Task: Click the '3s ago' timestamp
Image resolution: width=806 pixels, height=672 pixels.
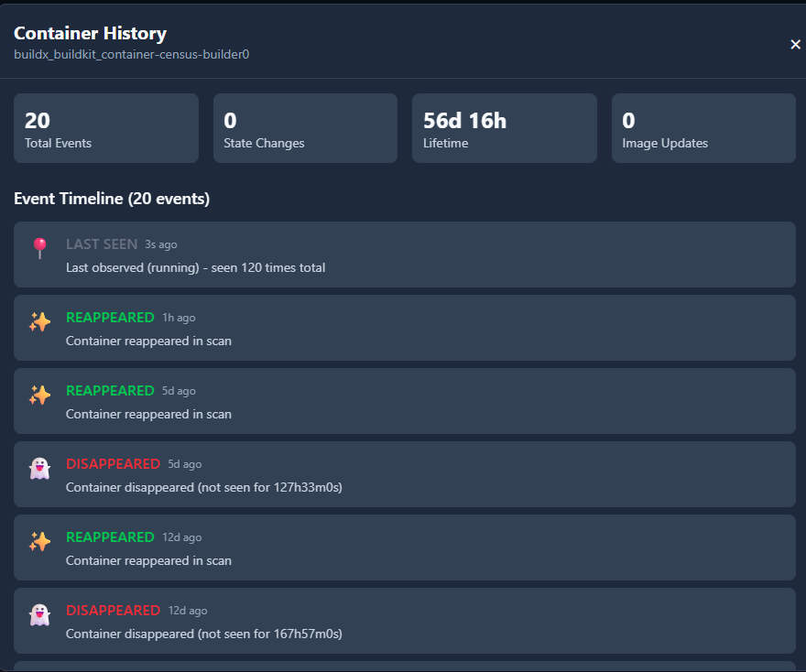Action: [161, 245]
